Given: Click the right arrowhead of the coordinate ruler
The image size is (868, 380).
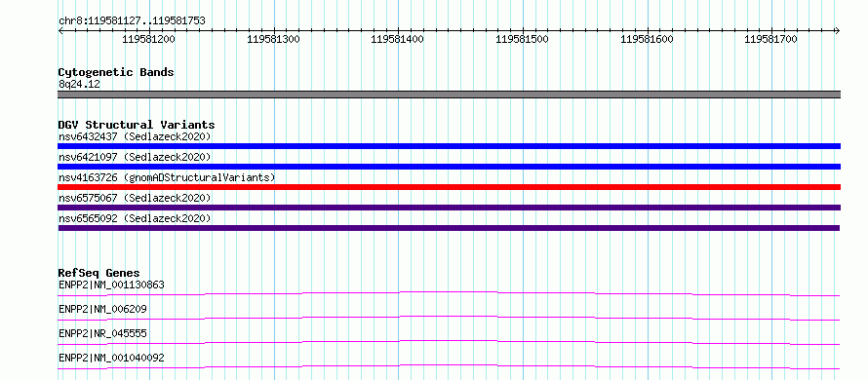Looking at the screenshot, I should click(x=838, y=30).
